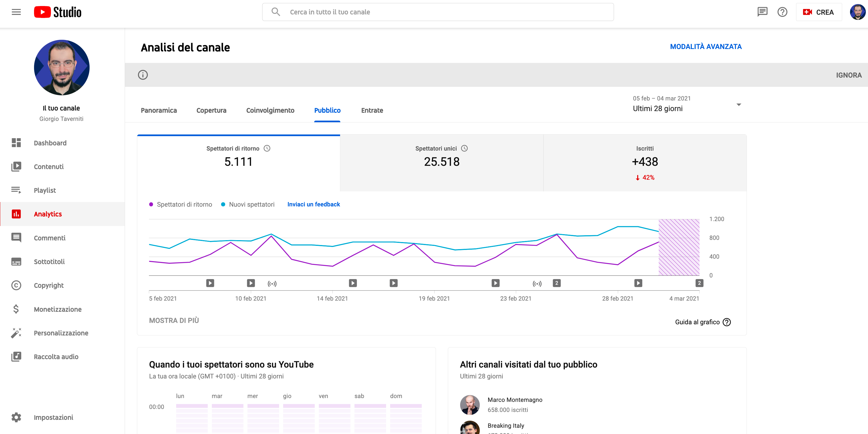Click the video marker near 14 feb
Viewport: 868px width, 434px height.
(353, 283)
